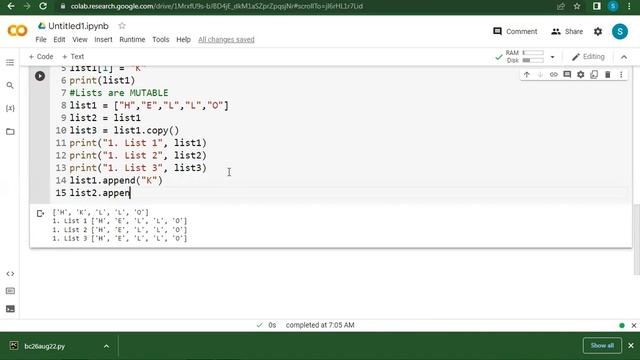640x360 pixels.
Task: Open the find and replace search icon
Action: coord(10,85)
